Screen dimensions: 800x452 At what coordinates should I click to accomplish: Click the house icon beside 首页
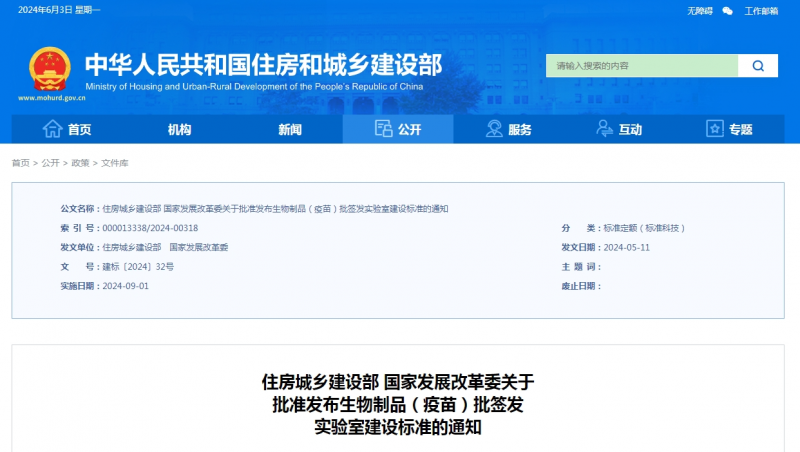tap(52, 129)
